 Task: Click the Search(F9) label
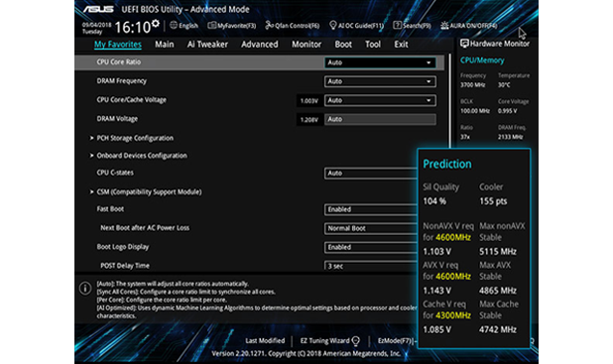[x=417, y=26]
